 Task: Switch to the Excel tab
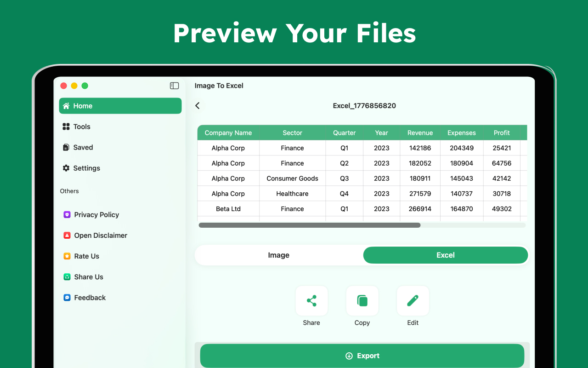click(x=446, y=255)
